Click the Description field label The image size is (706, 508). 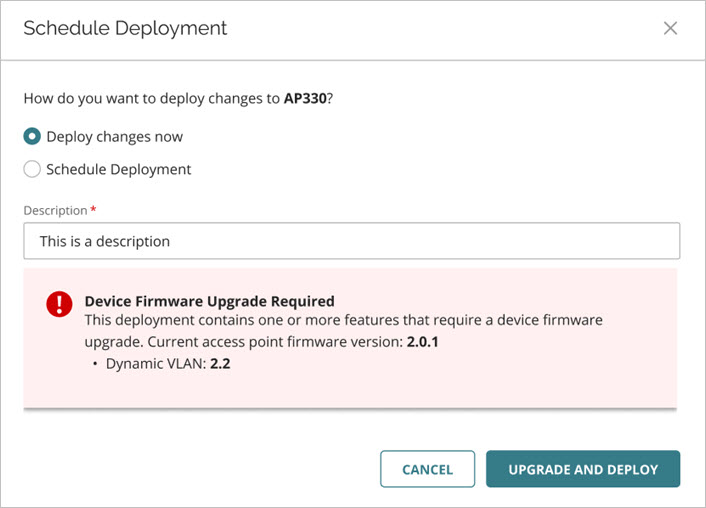pos(56,209)
